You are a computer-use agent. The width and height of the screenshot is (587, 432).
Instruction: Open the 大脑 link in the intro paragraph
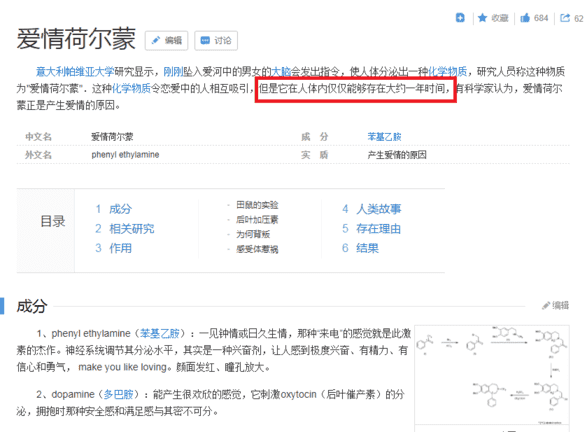pos(281,71)
